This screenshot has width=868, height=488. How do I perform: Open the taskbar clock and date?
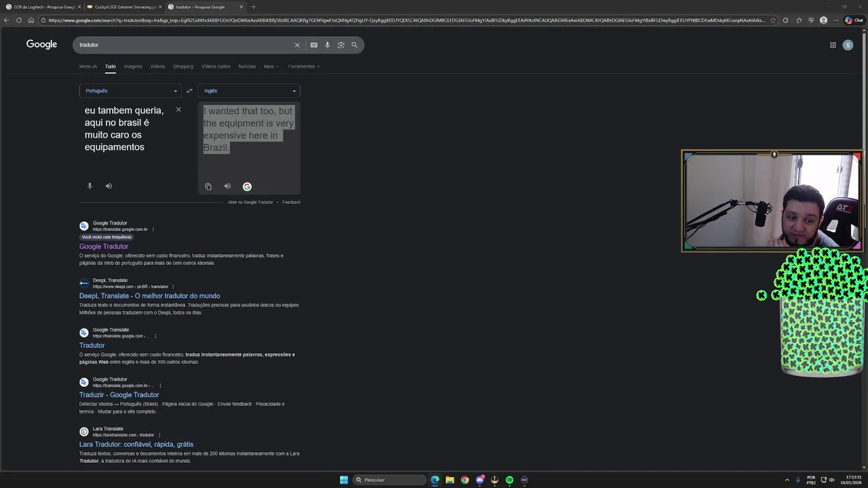point(852,480)
